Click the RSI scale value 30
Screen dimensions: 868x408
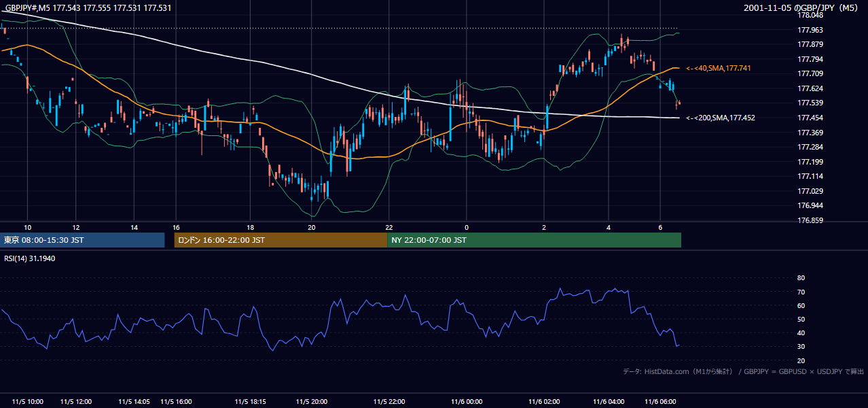[801, 347]
